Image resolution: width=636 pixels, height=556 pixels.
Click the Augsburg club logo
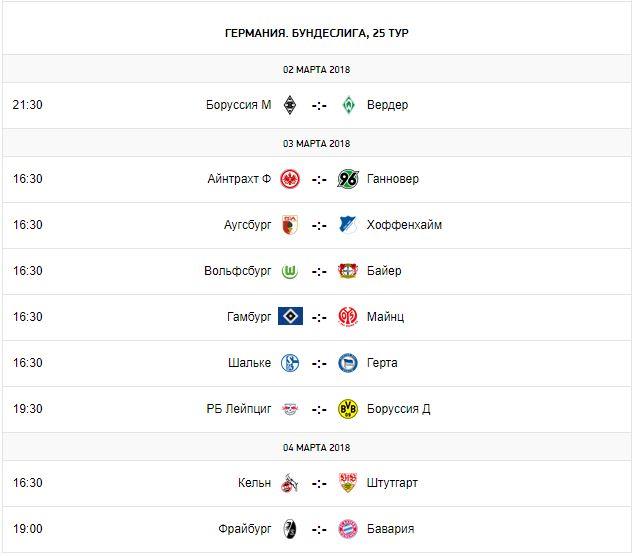(x=290, y=225)
